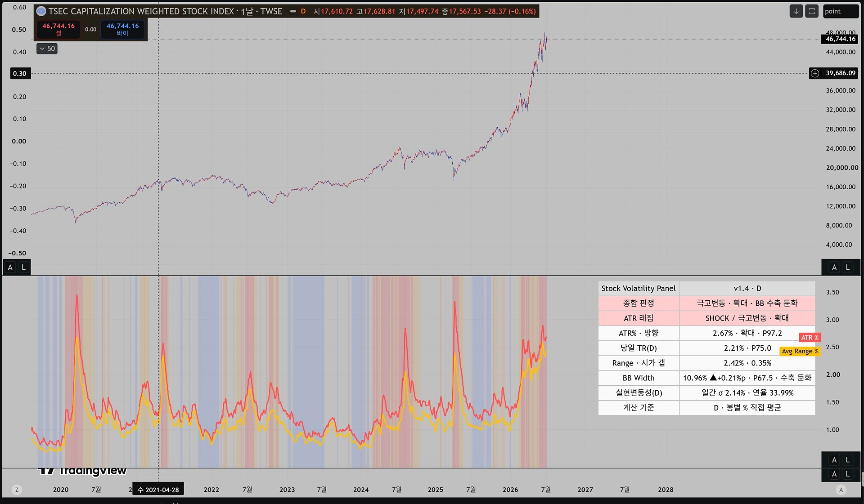This screenshot has width=864, height=504.
Task: Collapse the legend using the 50 chevron button
Action: coord(47,49)
